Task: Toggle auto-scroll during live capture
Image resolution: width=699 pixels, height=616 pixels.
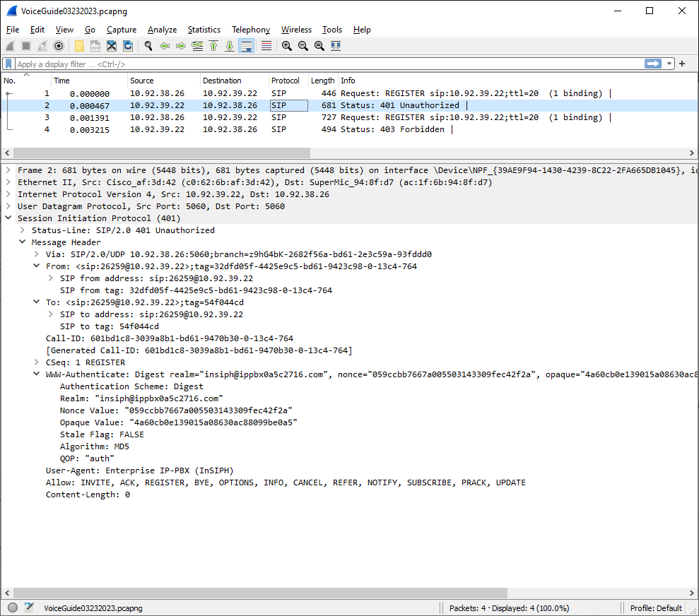Action: [247, 46]
